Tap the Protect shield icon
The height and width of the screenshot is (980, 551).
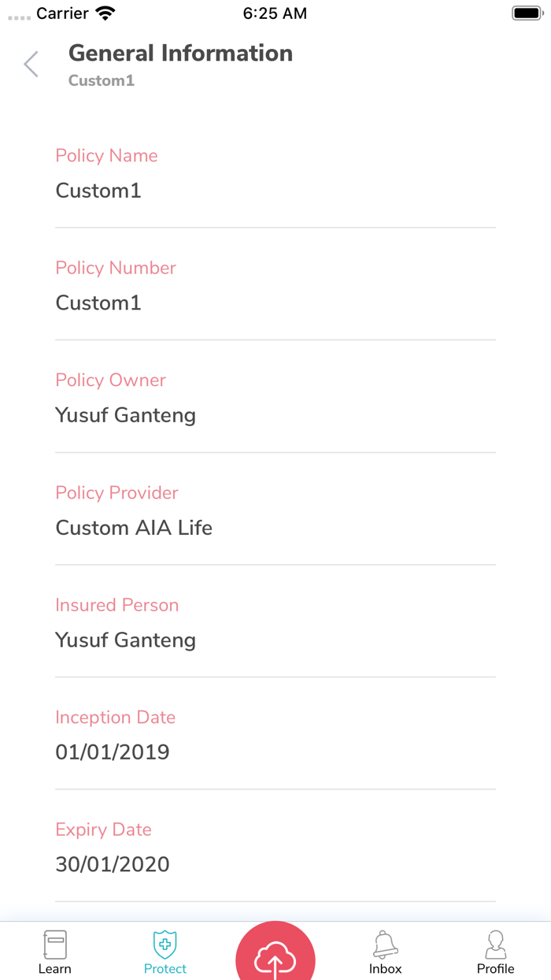165,944
